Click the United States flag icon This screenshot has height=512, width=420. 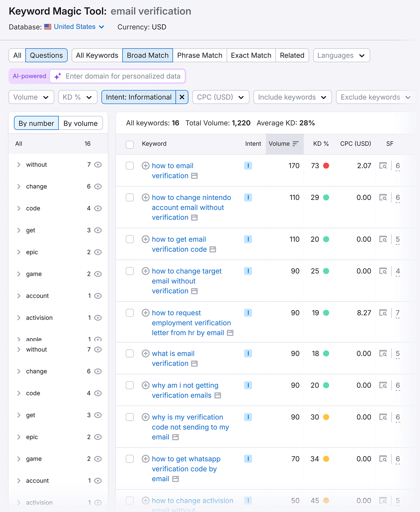pos(48,27)
